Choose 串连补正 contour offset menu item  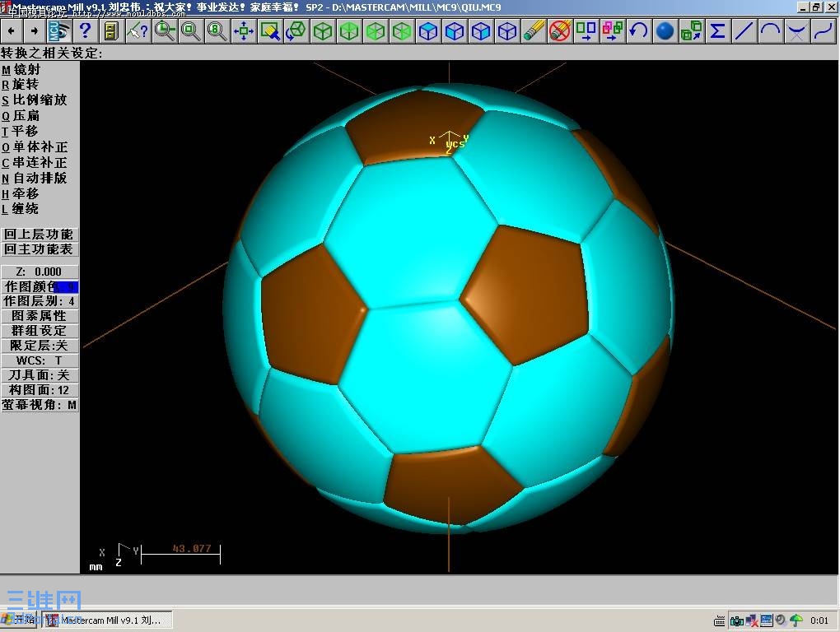pos(35,162)
